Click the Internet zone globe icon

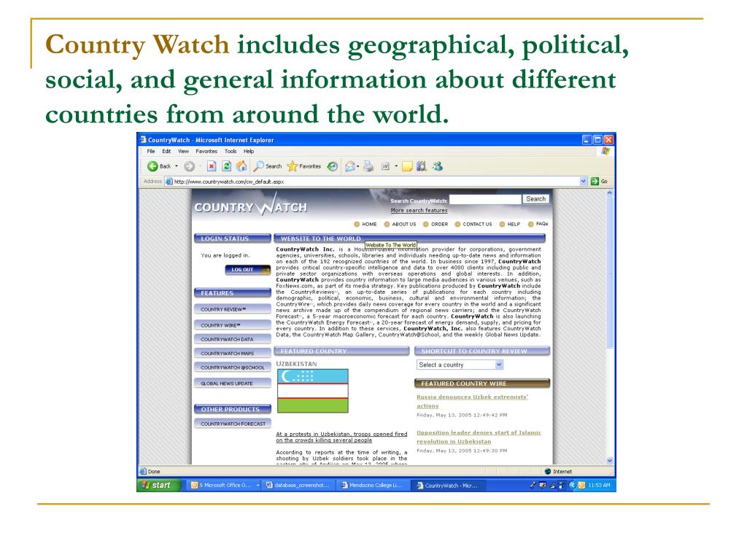(x=547, y=472)
